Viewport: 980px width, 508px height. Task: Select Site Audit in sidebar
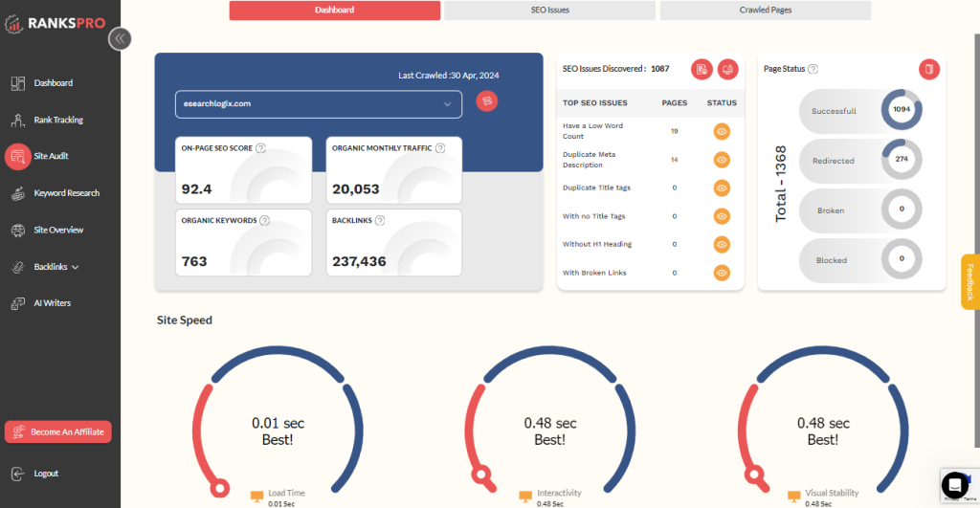pos(51,156)
